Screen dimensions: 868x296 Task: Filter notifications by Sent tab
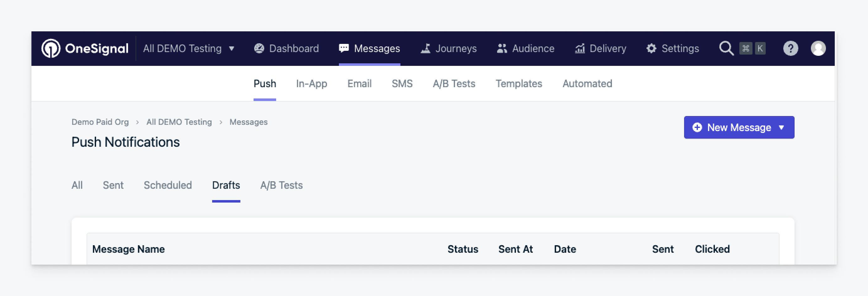pyautogui.click(x=113, y=185)
